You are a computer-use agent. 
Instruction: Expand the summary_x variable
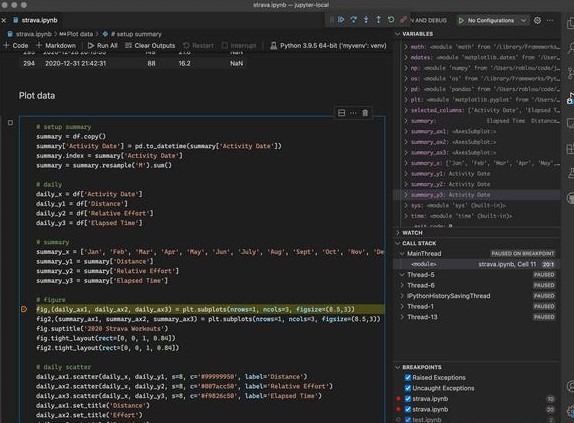tap(406, 163)
